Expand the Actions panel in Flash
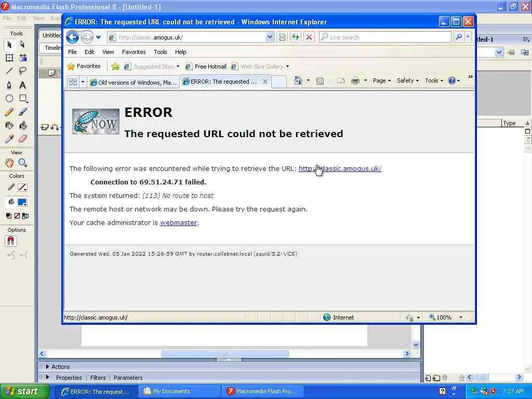The height and width of the screenshot is (399, 532). 47,367
